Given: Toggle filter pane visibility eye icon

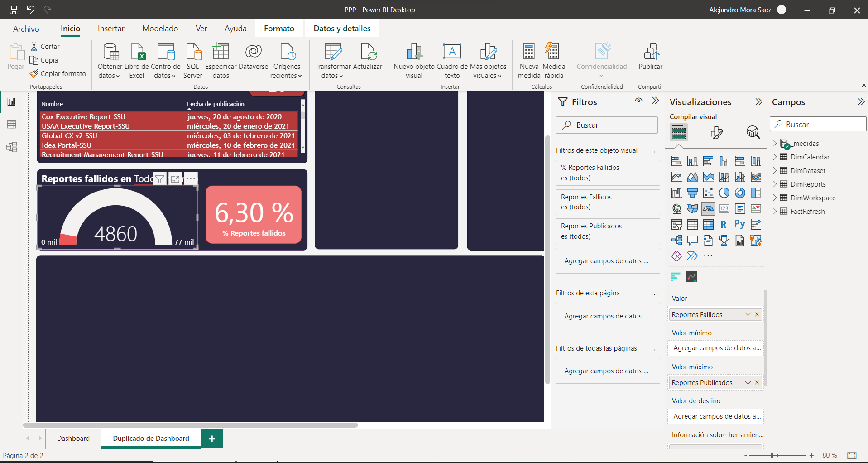Looking at the screenshot, I should tap(638, 101).
